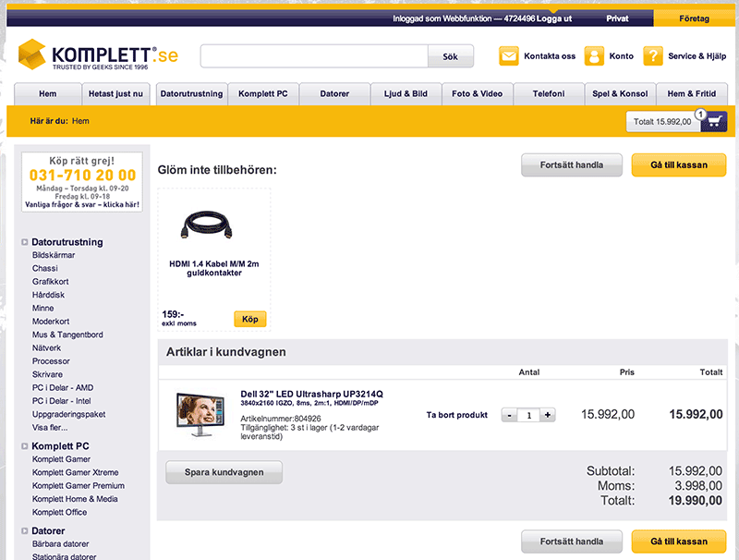Click the HDMI cable product image
This screenshot has width=739, height=560.
point(213,225)
